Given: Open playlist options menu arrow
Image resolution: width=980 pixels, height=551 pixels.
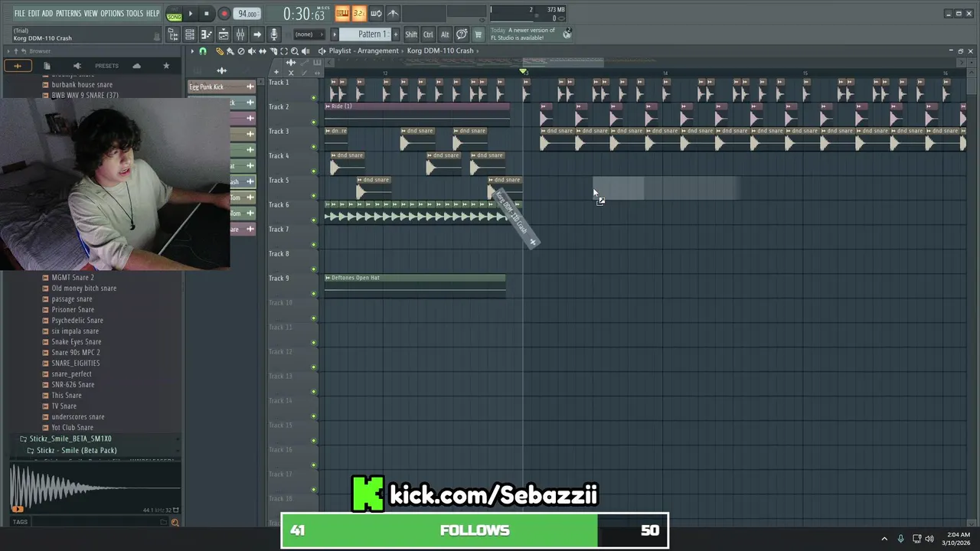Looking at the screenshot, I should [x=193, y=51].
